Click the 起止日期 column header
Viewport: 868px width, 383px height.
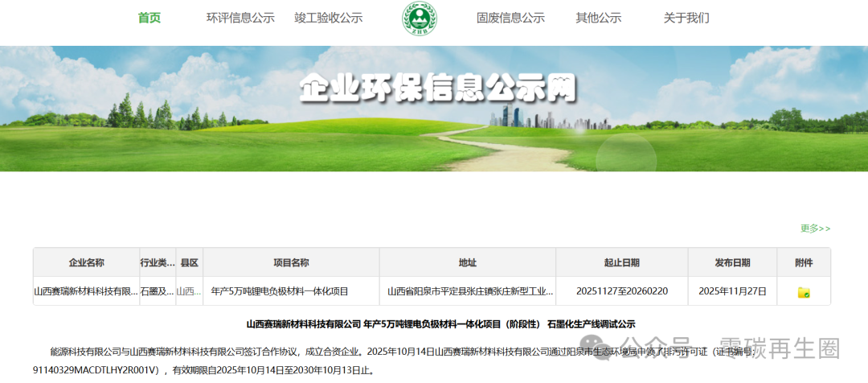tap(621, 262)
